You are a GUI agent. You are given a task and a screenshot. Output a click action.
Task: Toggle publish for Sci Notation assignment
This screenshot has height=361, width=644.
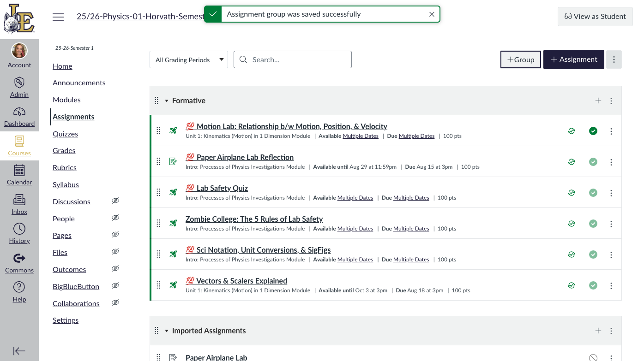tap(593, 254)
